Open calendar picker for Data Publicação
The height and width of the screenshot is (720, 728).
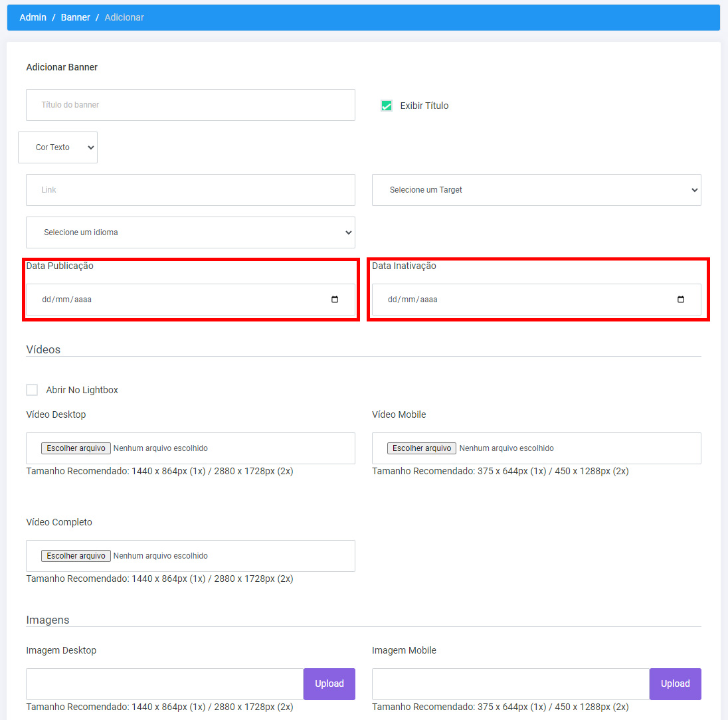(335, 300)
